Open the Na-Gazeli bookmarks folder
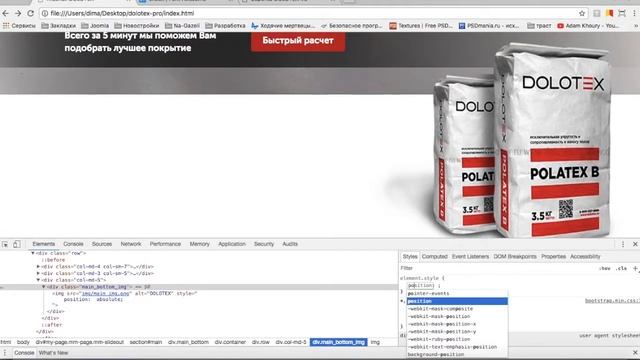Screen dimensions: 640x360 [x=182, y=25]
